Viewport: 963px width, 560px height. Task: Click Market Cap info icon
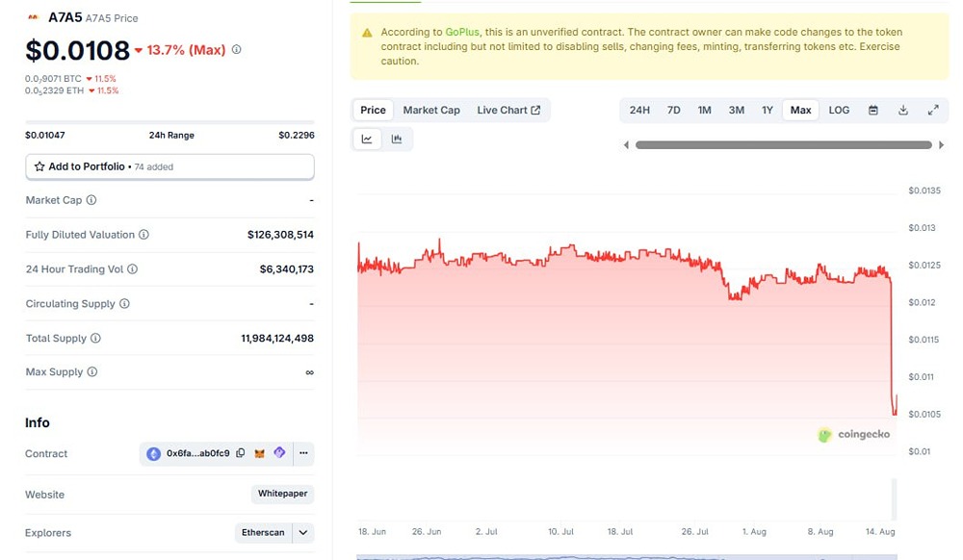pos(91,200)
